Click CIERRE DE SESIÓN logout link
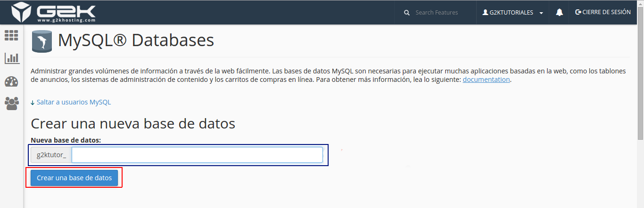The width and height of the screenshot is (644, 208). click(x=603, y=12)
